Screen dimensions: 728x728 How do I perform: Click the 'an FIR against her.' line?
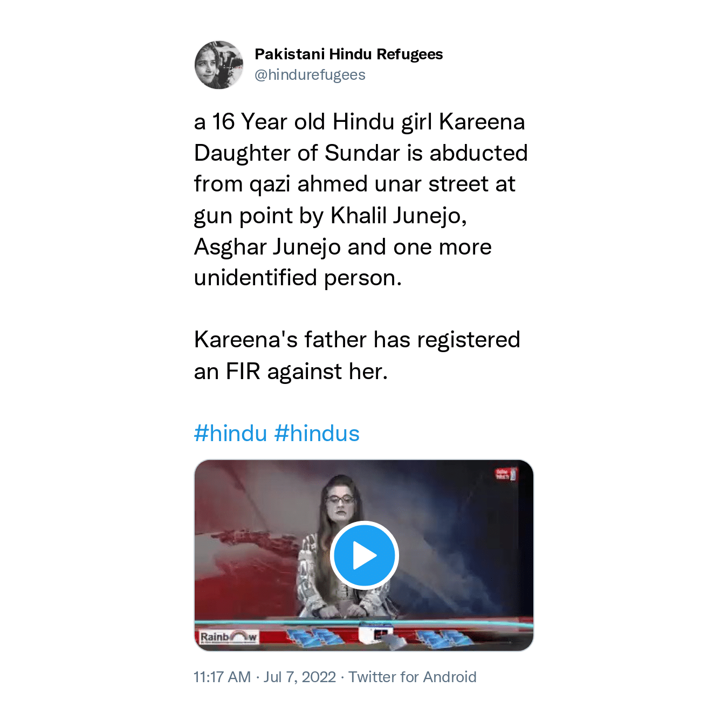pos(291,372)
